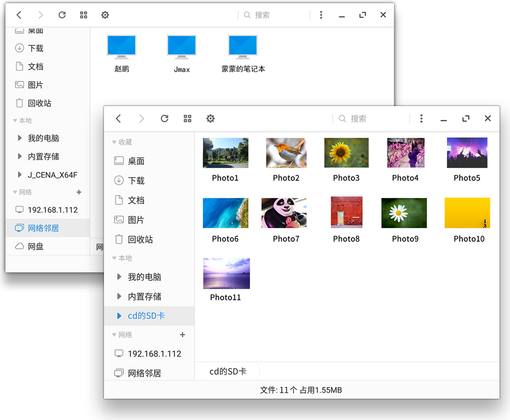Expand 我的电脑 in front window sidebar
Image resolution: width=510 pixels, height=420 pixels.
119,277
